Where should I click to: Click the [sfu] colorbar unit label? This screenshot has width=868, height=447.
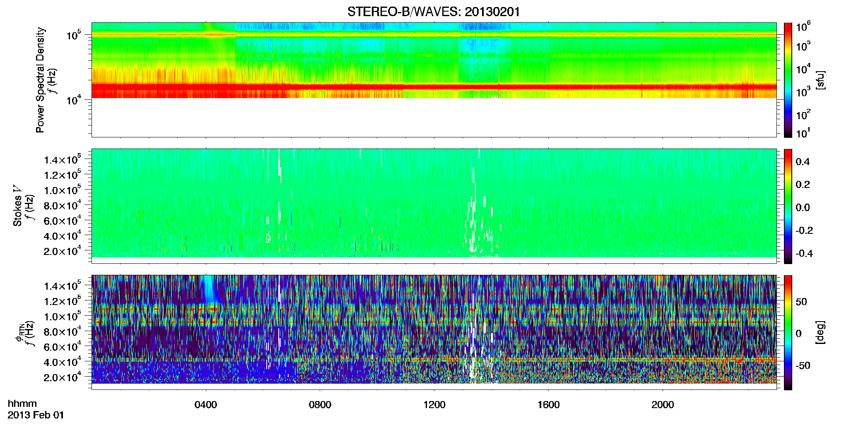tap(820, 80)
